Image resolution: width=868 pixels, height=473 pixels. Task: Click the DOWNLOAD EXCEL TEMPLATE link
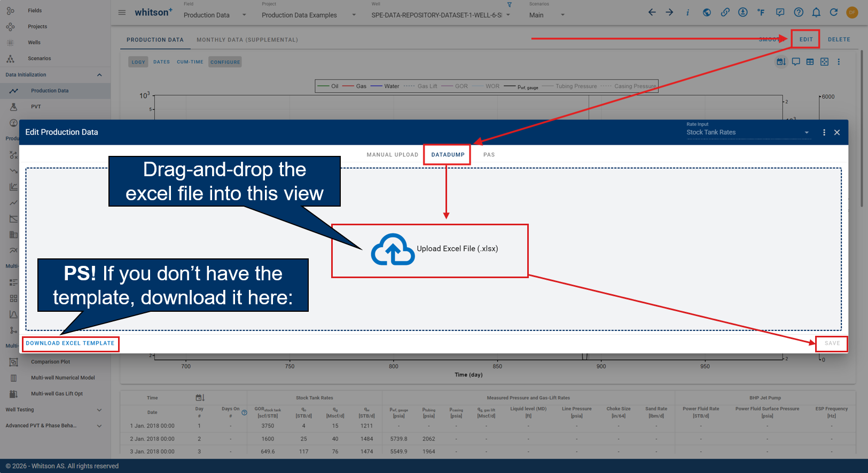click(71, 343)
